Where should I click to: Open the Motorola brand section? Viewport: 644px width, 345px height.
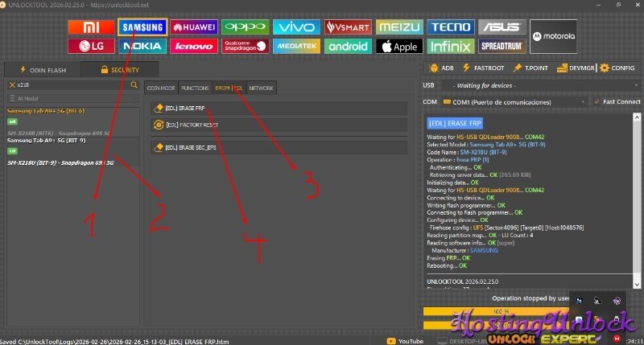(553, 36)
